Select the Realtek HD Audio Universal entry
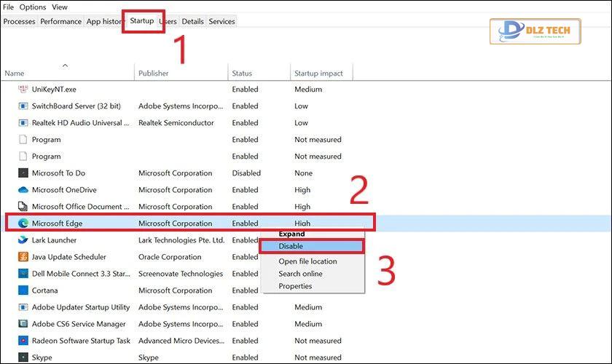The height and width of the screenshot is (364, 612). coord(80,123)
